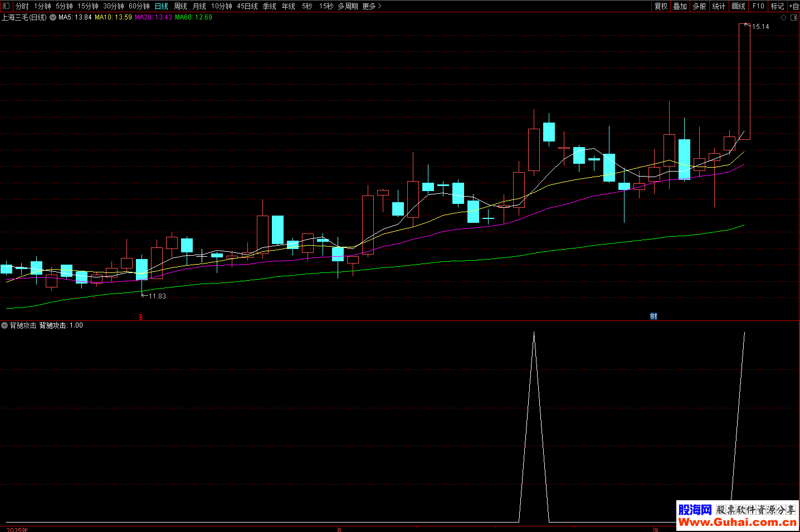Select the 5分钟 period tab
Viewport: 800px width, 532px height.
coord(64,6)
